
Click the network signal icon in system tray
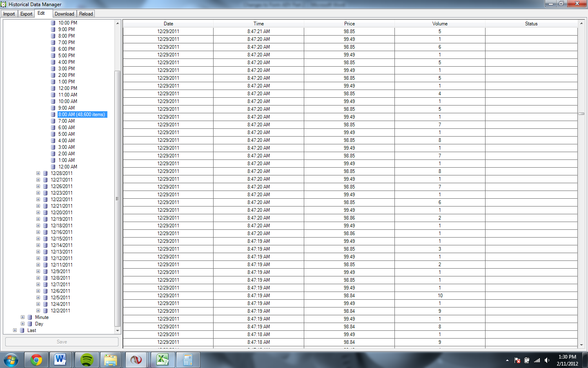[x=537, y=360]
